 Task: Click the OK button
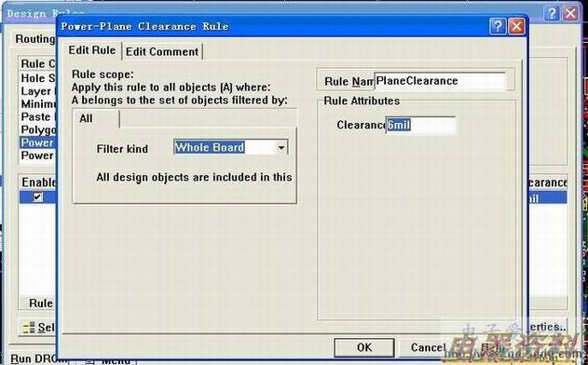coord(364,347)
